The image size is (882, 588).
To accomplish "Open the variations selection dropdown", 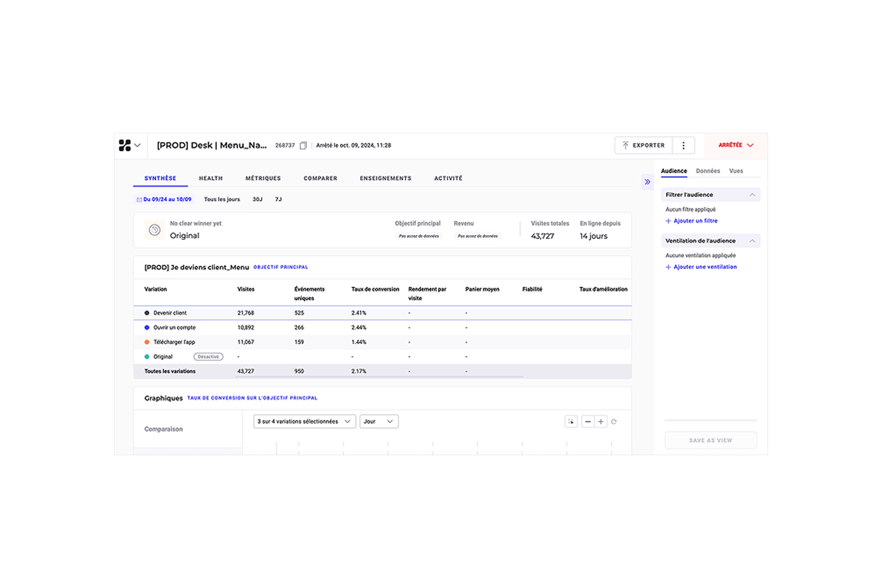I will (x=304, y=422).
